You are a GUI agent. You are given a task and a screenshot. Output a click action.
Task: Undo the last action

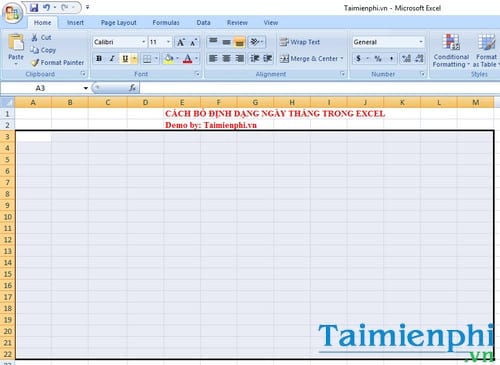[46, 7]
